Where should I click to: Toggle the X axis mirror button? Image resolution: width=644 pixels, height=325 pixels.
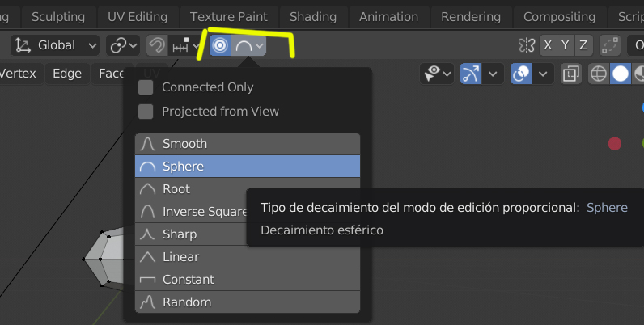549,45
